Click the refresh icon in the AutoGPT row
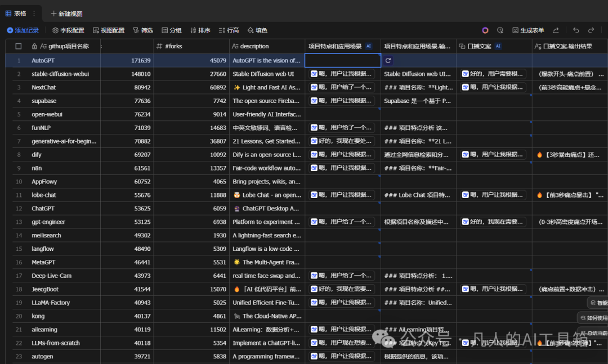Image resolution: width=608 pixels, height=364 pixels. click(388, 60)
